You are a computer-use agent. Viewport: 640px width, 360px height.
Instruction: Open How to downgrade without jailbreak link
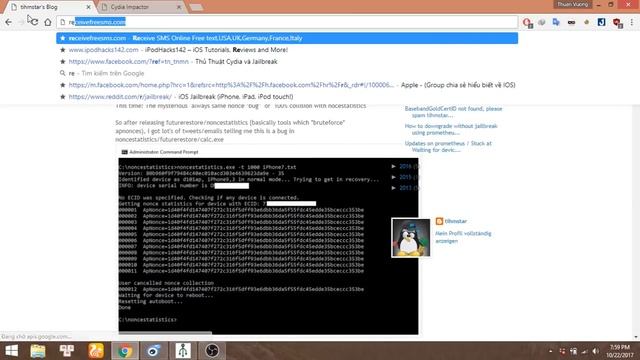pos(451,129)
